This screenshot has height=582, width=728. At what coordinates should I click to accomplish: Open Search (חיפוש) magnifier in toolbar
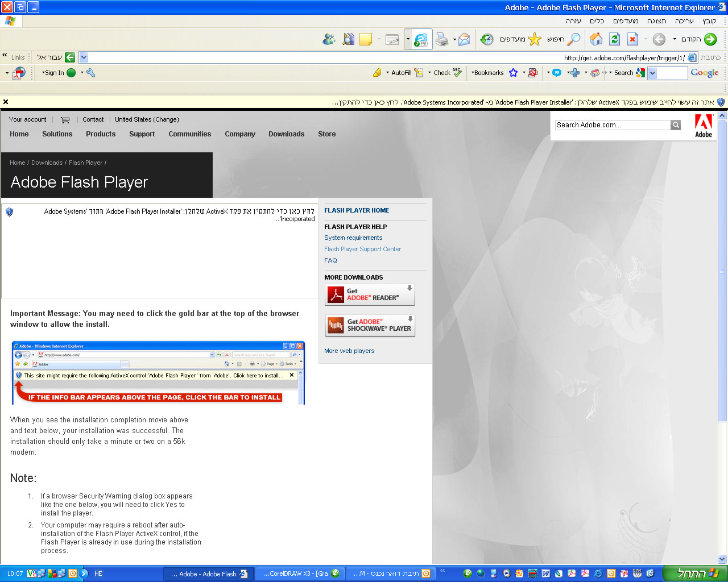(574, 39)
